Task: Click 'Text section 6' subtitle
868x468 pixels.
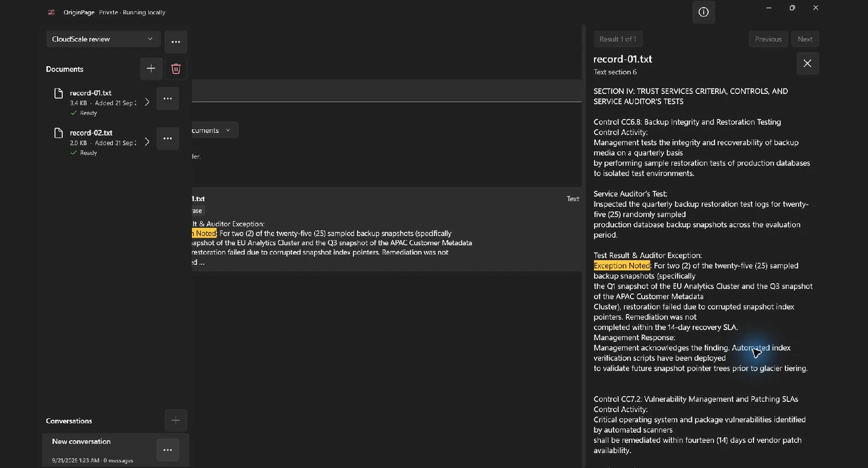Action: [x=615, y=72]
